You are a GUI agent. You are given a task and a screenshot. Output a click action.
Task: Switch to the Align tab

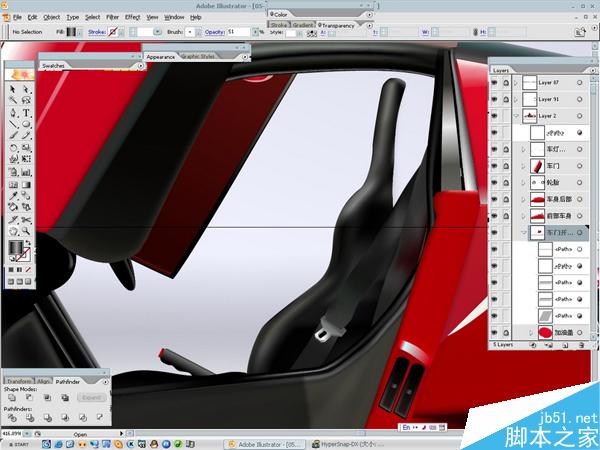(x=43, y=382)
